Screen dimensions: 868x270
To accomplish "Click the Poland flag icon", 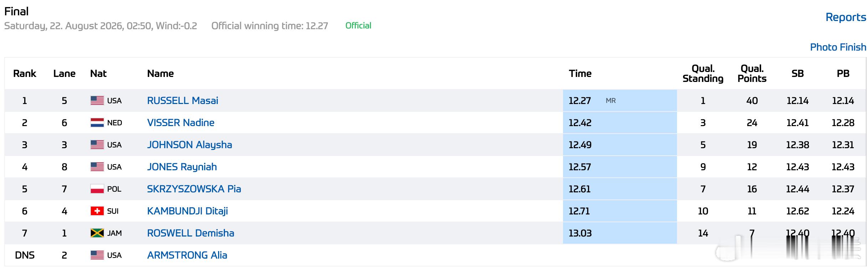I will coord(97,189).
